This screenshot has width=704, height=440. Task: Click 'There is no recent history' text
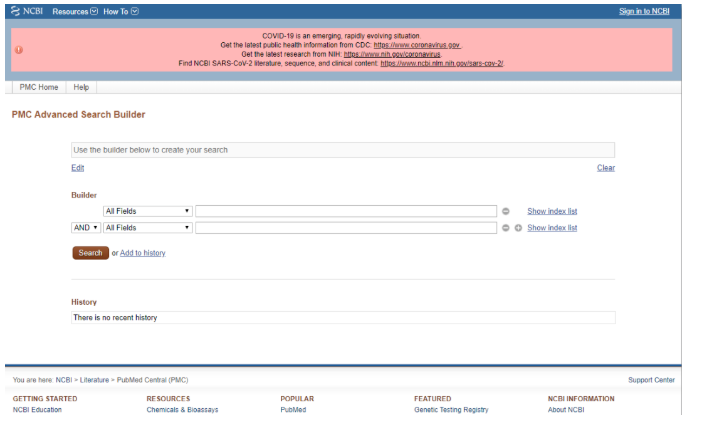pos(115,317)
